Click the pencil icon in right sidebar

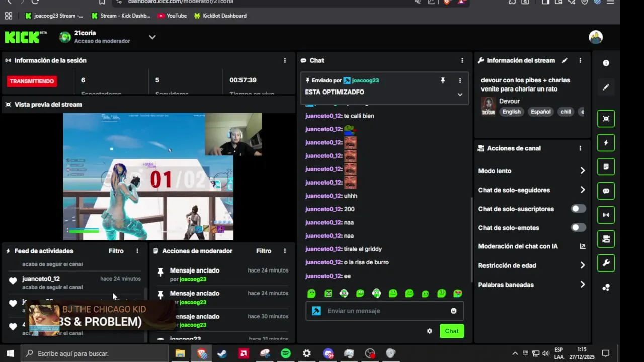606,87
